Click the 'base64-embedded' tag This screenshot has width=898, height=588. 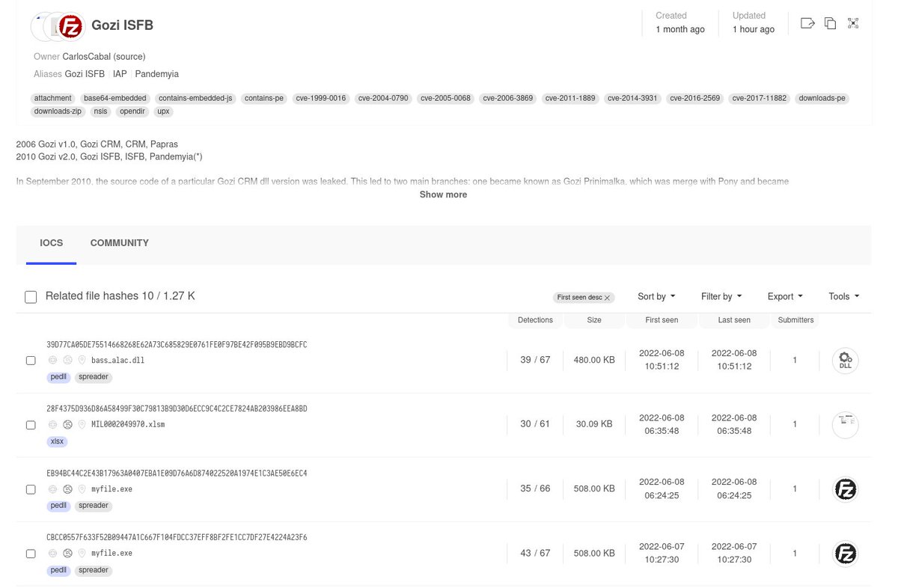pyautogui.click(x=115, y=98)
